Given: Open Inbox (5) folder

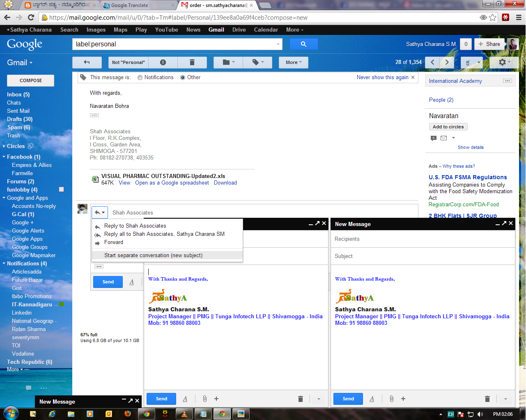Looking at the screenshot, I should (18, 94).
